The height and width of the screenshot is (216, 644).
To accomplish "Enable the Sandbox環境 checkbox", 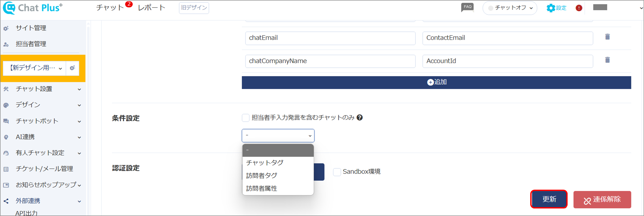I will [337, 172].
